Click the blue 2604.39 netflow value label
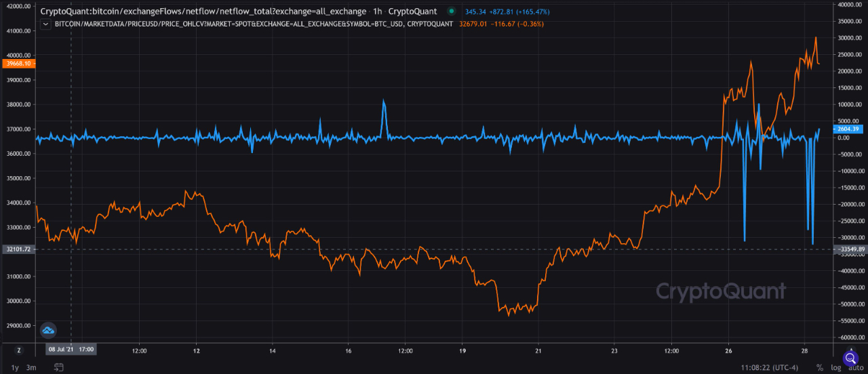The image size is (868, 374). point(850,129)
